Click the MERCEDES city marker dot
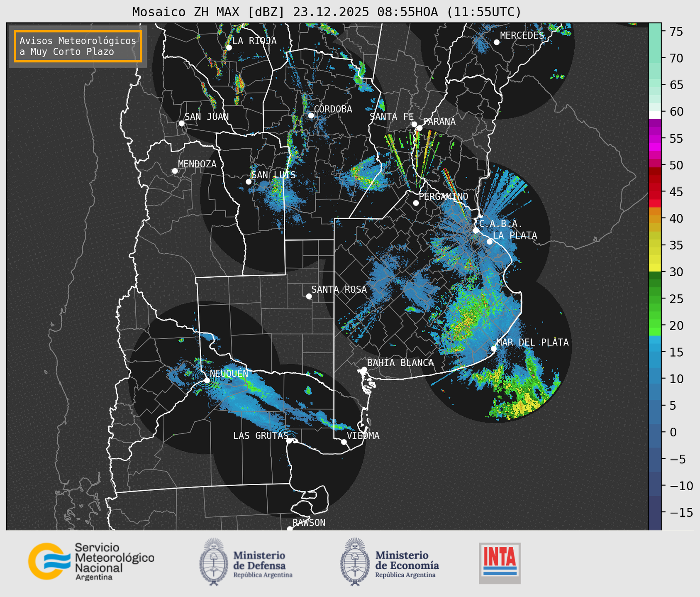This screenshot has height=597, width=700. click(496, 42)
